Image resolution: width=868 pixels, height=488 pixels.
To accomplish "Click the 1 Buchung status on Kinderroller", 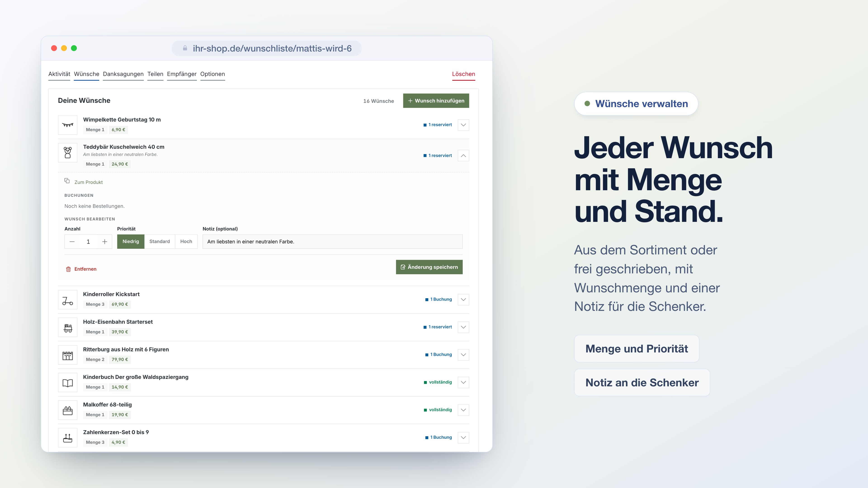I will (x=439, y=299).
